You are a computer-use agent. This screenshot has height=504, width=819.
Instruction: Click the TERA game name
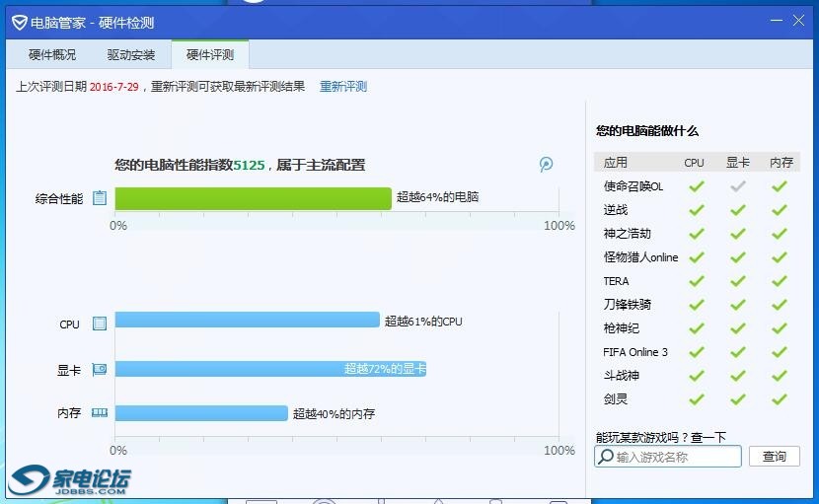(x=616, y=281)
